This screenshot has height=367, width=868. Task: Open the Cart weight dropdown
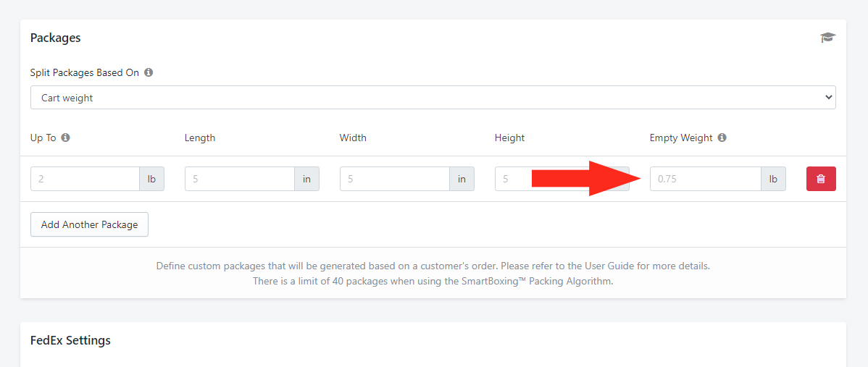click(433, 97)
